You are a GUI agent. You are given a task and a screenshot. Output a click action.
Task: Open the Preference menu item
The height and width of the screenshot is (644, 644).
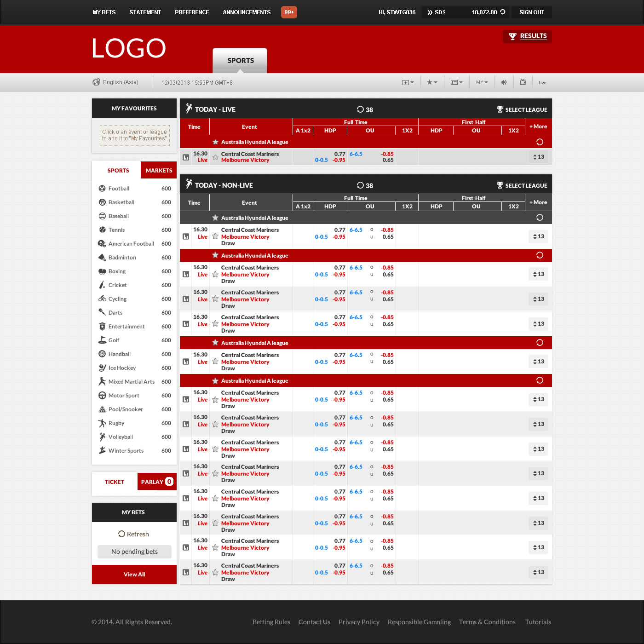point(192,12)
